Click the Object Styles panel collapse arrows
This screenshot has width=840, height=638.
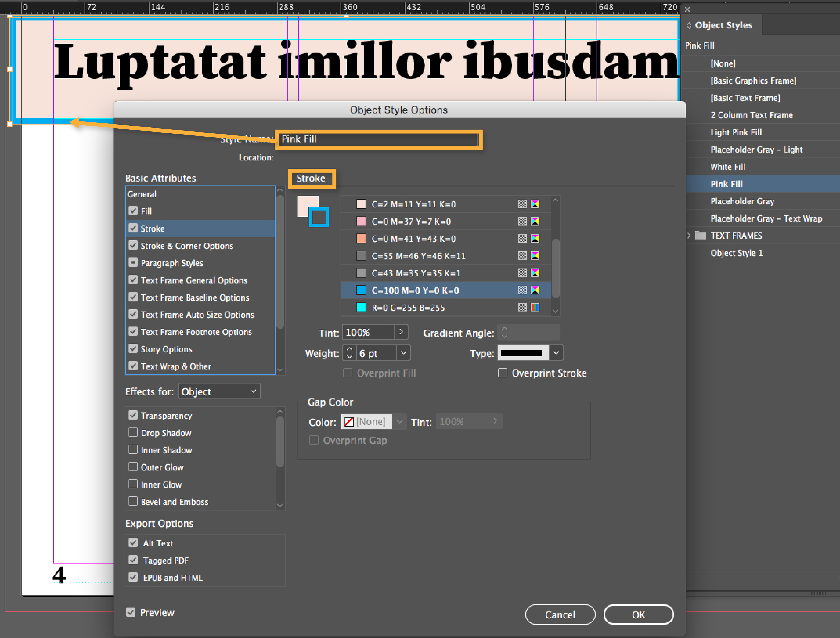(x=689, y=25)
